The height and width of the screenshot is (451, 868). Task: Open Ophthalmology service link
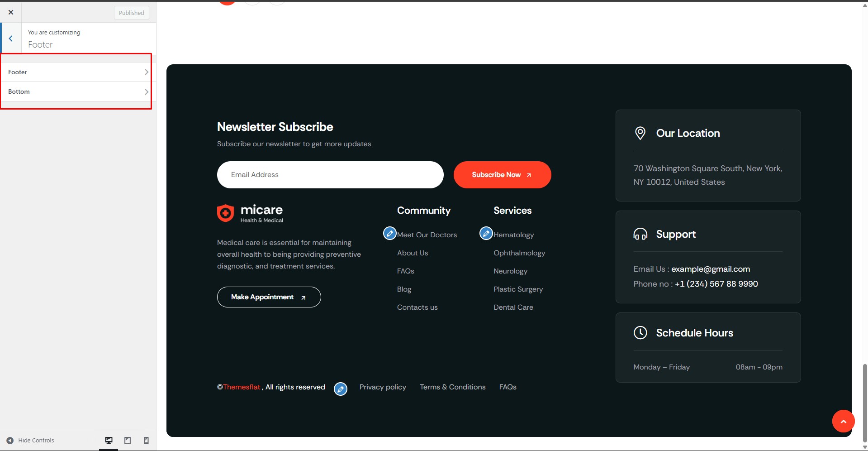(x=519, y=253)
